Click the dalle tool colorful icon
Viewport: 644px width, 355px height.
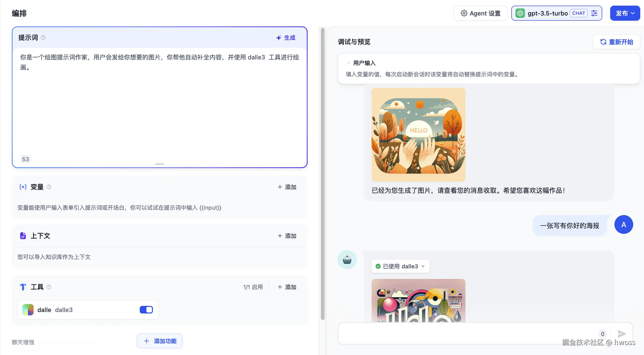tap(28, 310)
